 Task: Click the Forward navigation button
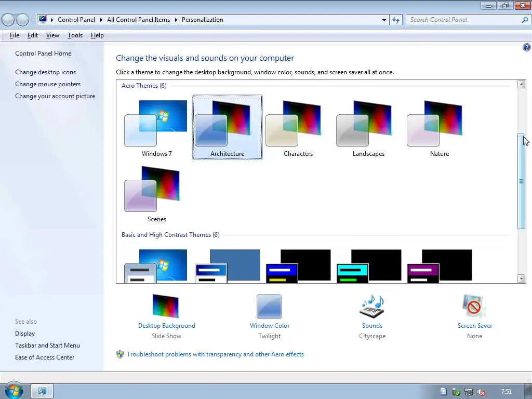coord(23,20)
